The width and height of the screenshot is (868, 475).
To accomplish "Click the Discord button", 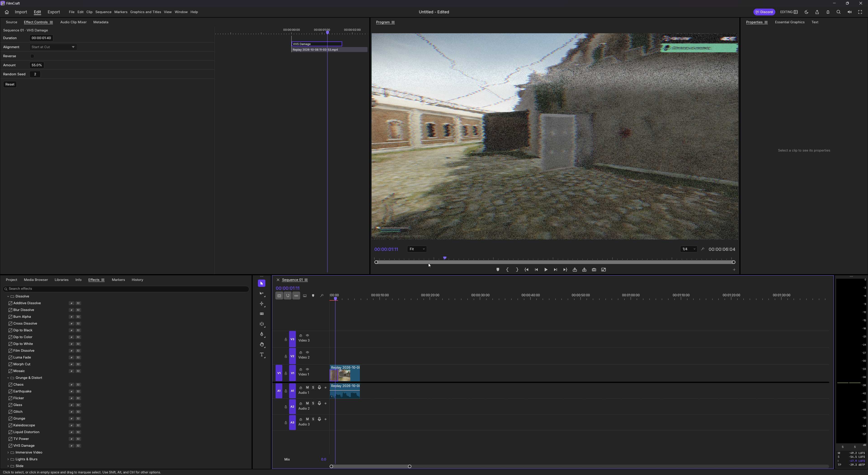I will (x=764, y=12).
